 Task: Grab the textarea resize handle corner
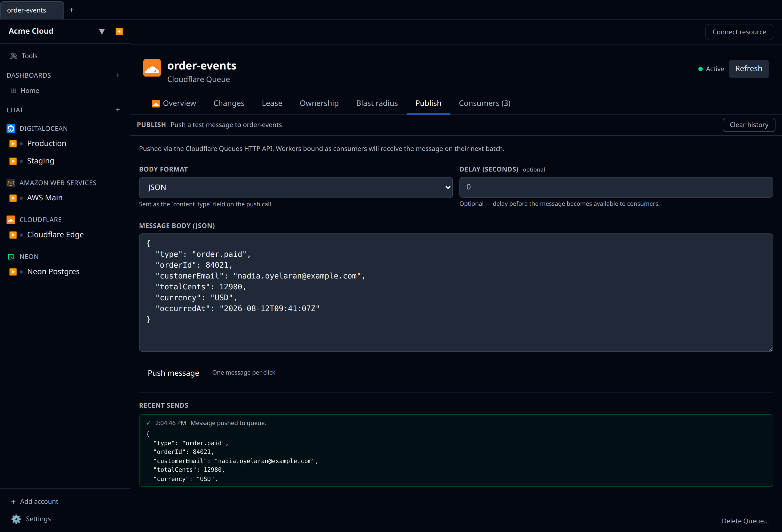coord(770,349)
